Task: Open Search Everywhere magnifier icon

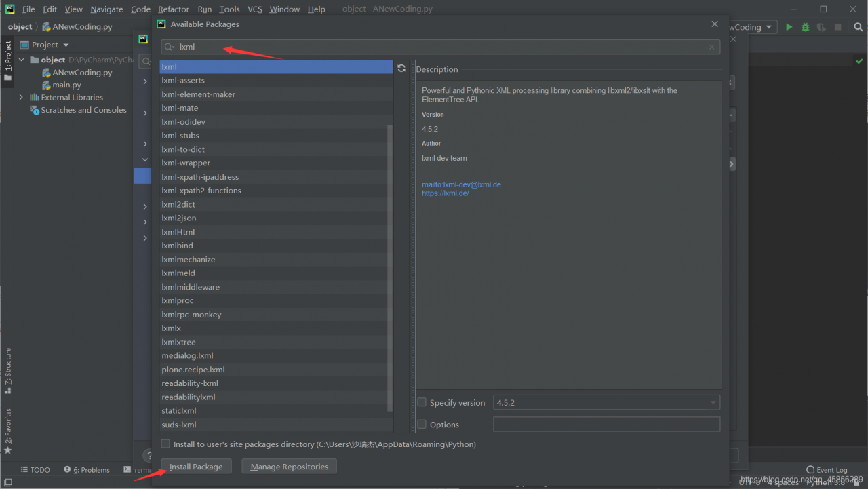Action: (x=858, y=27)
